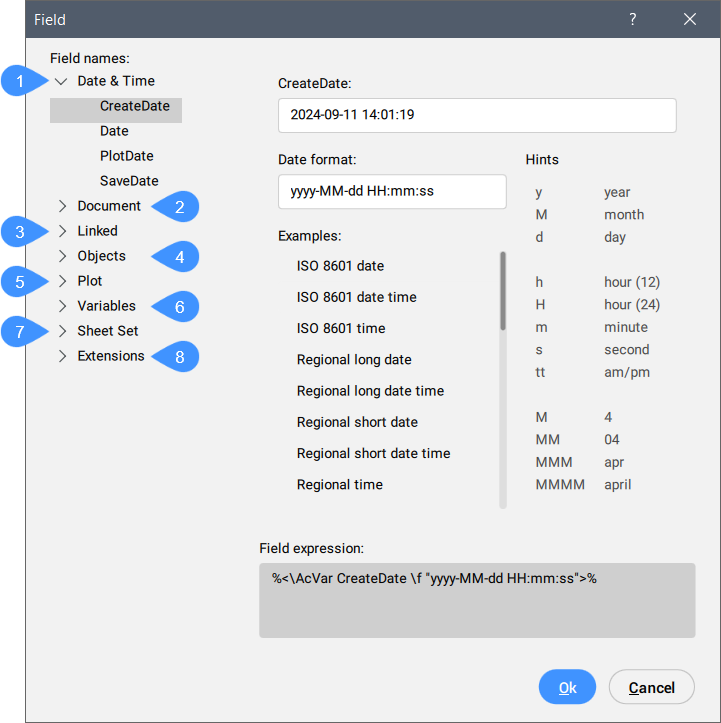Click the CreateDate value field
This screenshot has width=721, height=723.
[477, 115]
